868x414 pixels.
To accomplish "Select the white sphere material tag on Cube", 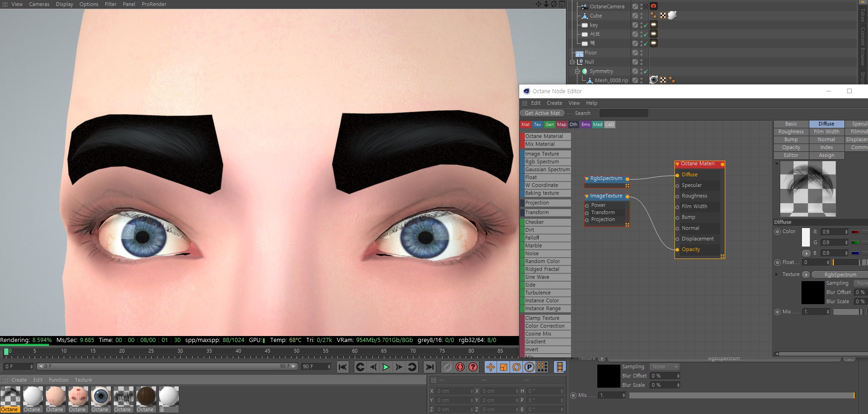I will click(x=672, y=15).
